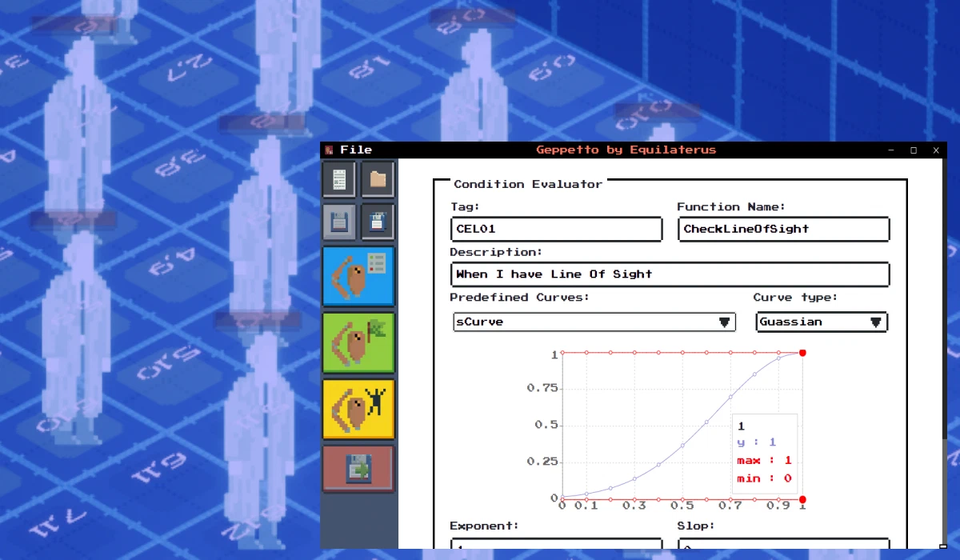Close the Geppetto window

tap(936, 150)
